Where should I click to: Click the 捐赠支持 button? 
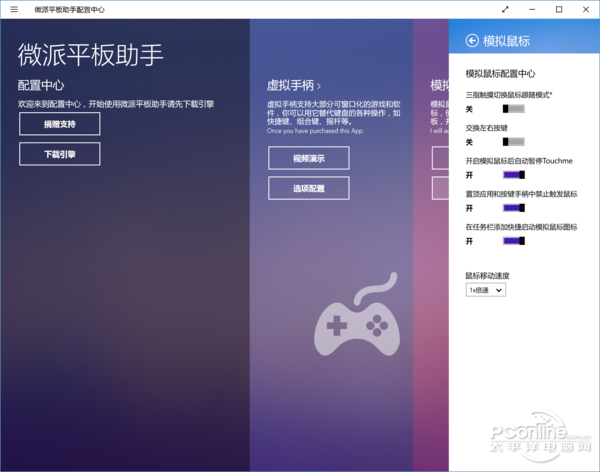pos(60,124)
